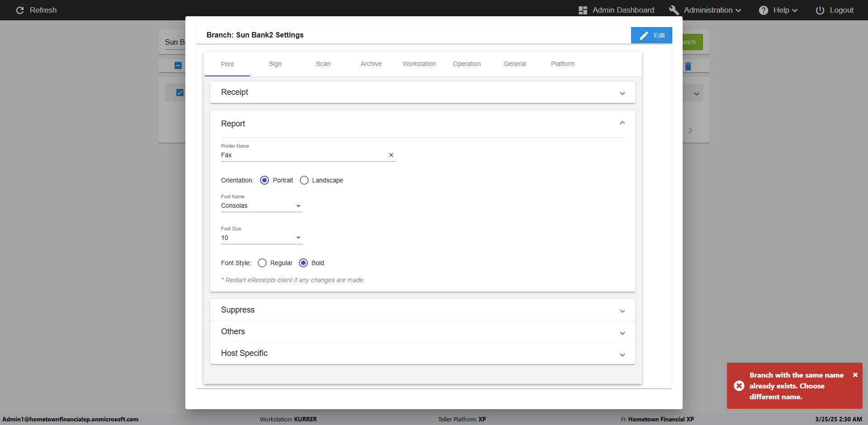
Task: Select Landscape orientation
Action: tap(304, 180)
